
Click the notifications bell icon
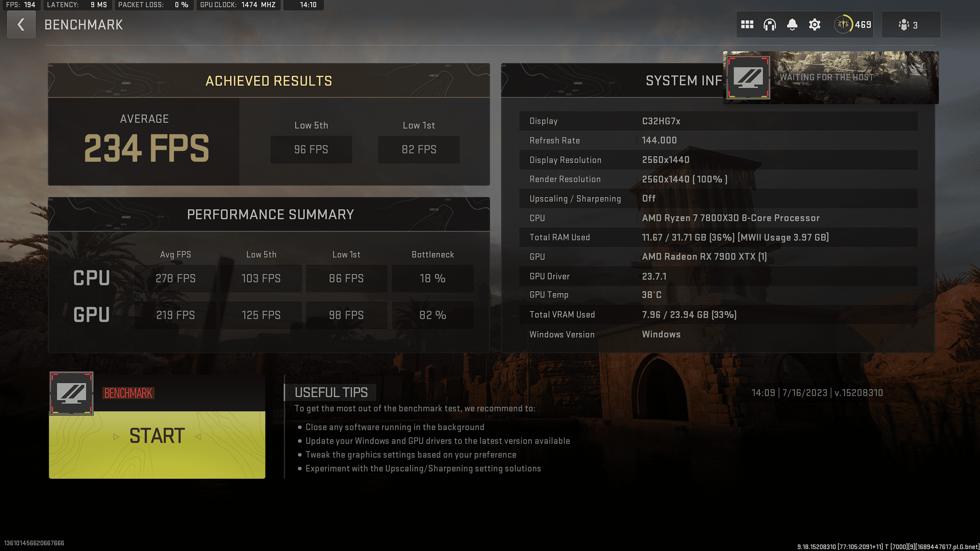(792, 25)
